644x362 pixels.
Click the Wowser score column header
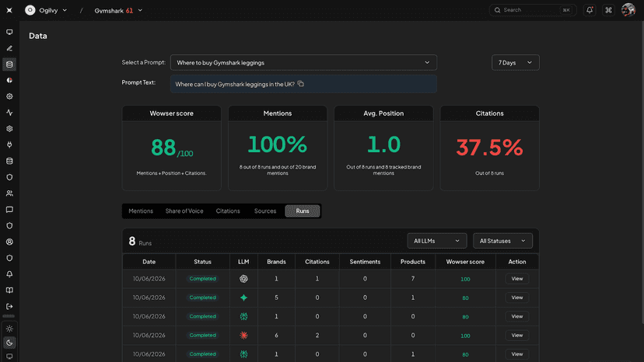(465, 262)
